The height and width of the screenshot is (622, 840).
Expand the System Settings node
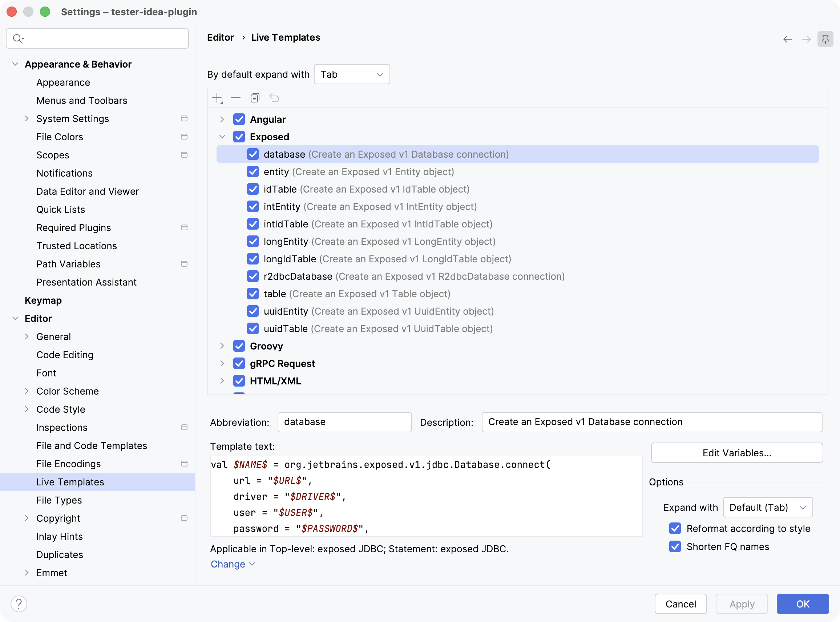27,118
